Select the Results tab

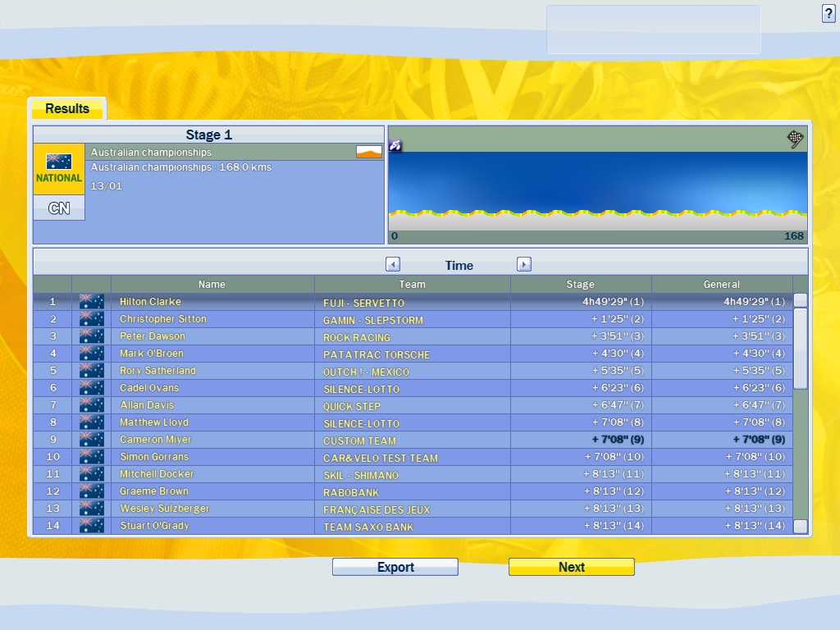(x=67, y=108)
